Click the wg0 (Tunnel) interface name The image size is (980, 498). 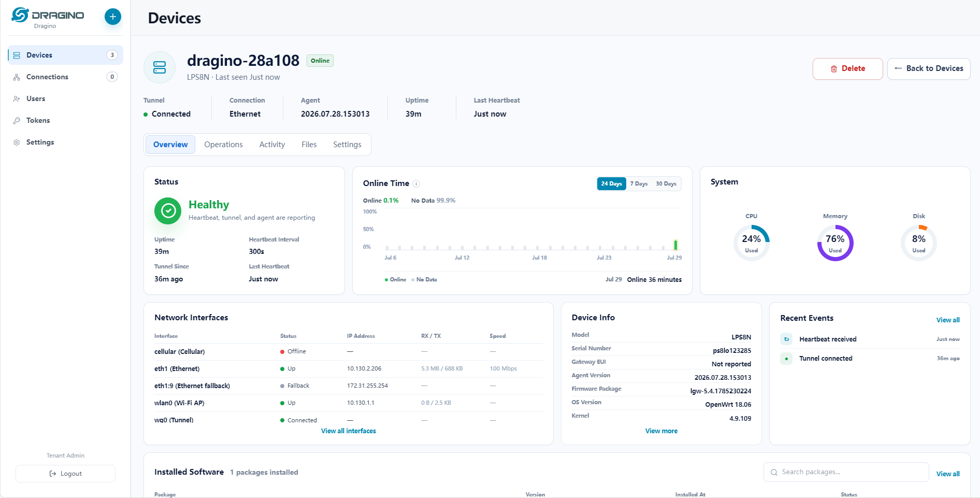(174, 420)
